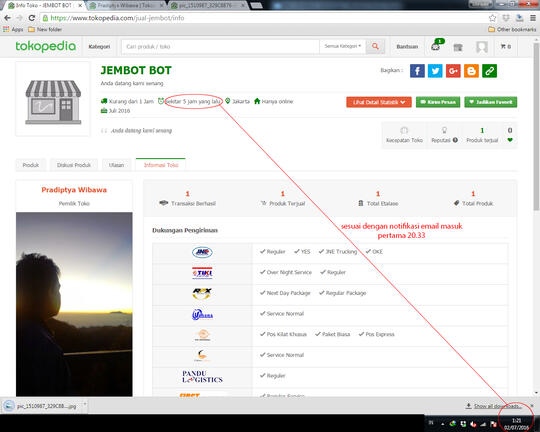Share the store on Google Plus
Screen dimensions: 540x432
click(453, 71)
